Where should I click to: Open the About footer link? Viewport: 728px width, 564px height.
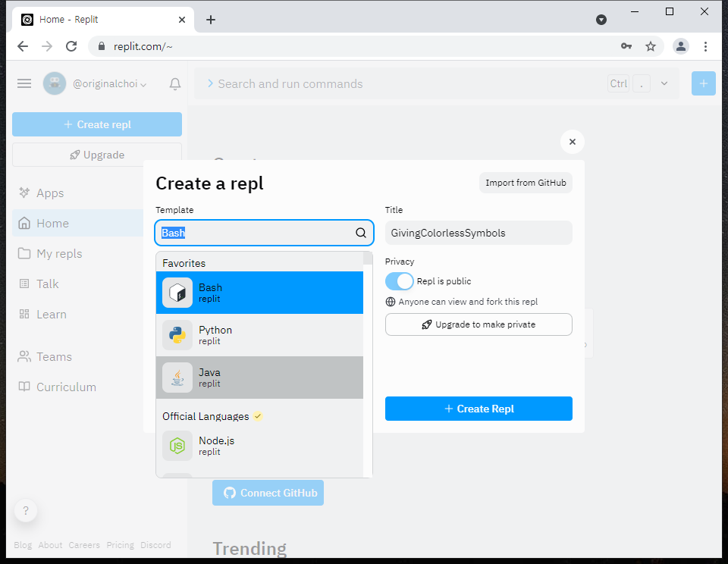click(50, 545)
